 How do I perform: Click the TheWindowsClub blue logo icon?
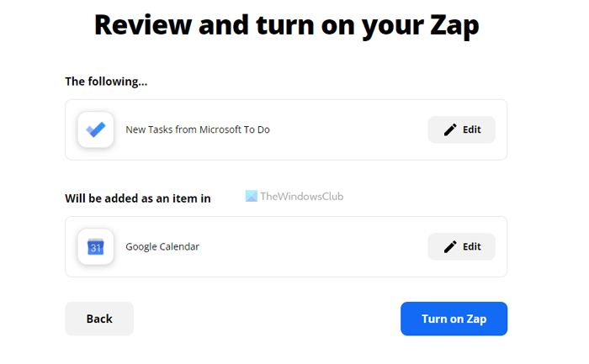(x=252, y=196)
